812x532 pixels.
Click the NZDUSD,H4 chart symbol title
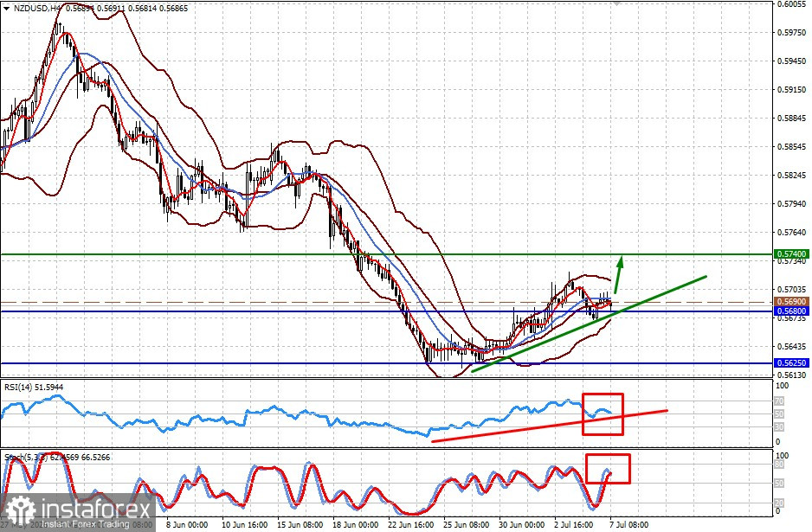point(35,9)
